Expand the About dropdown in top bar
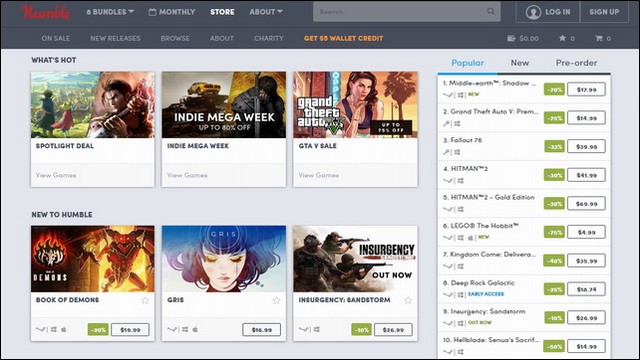 pos(266,12)
